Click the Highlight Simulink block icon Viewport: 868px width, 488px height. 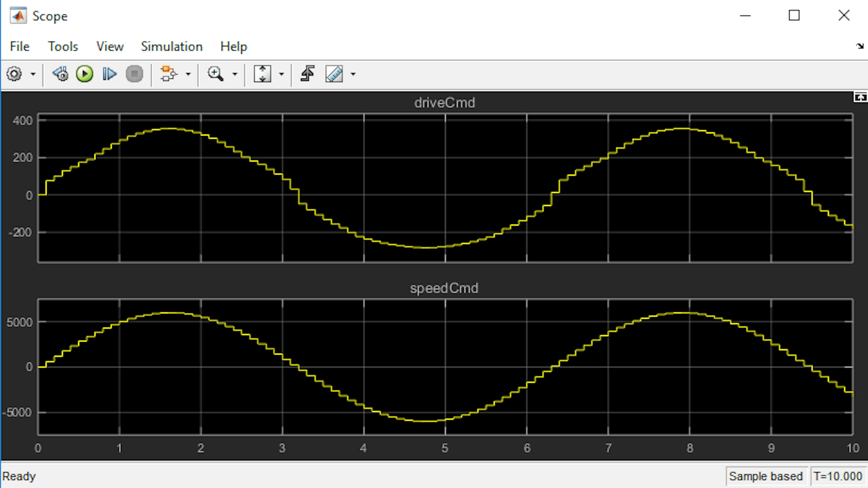coord(169,74)
